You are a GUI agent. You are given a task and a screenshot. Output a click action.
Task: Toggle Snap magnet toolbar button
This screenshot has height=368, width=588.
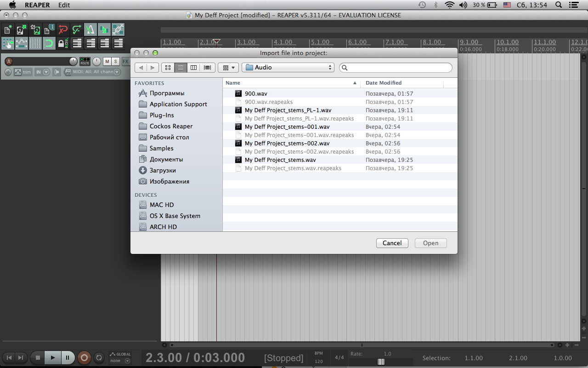click(49, 43)
